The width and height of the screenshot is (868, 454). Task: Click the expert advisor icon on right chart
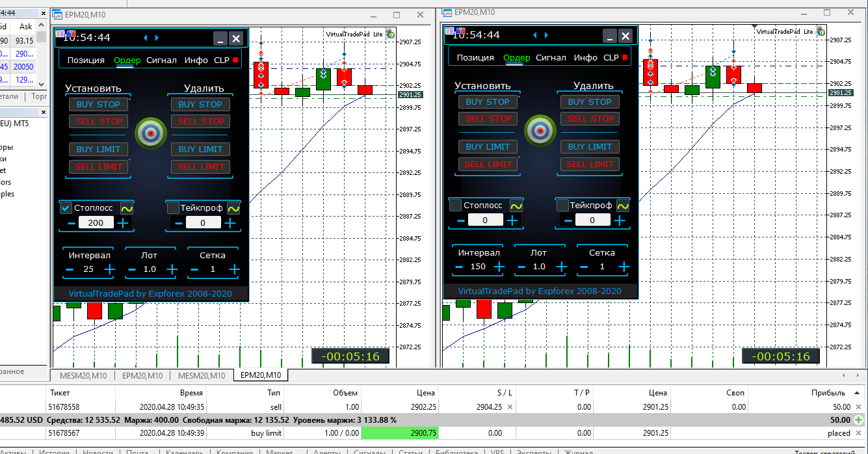(821, 30)
